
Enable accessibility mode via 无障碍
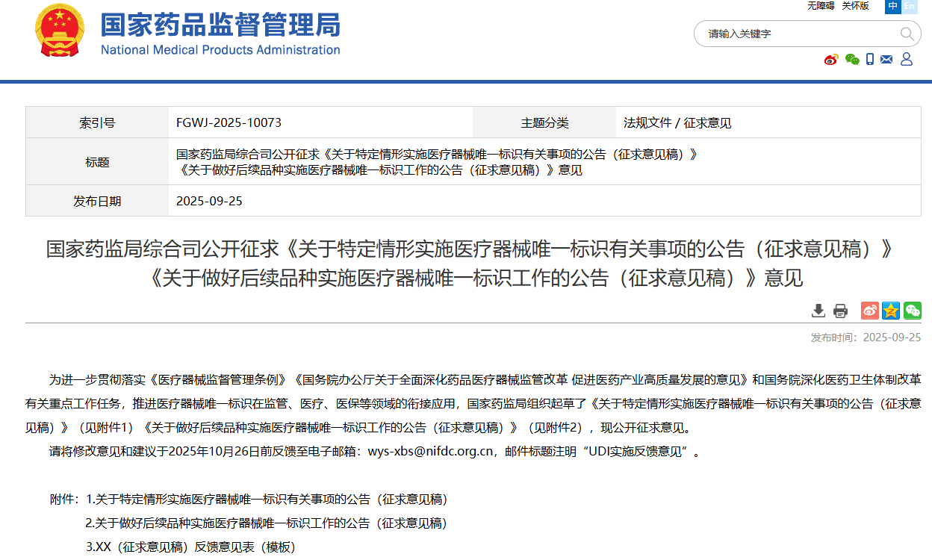(819, 5)
